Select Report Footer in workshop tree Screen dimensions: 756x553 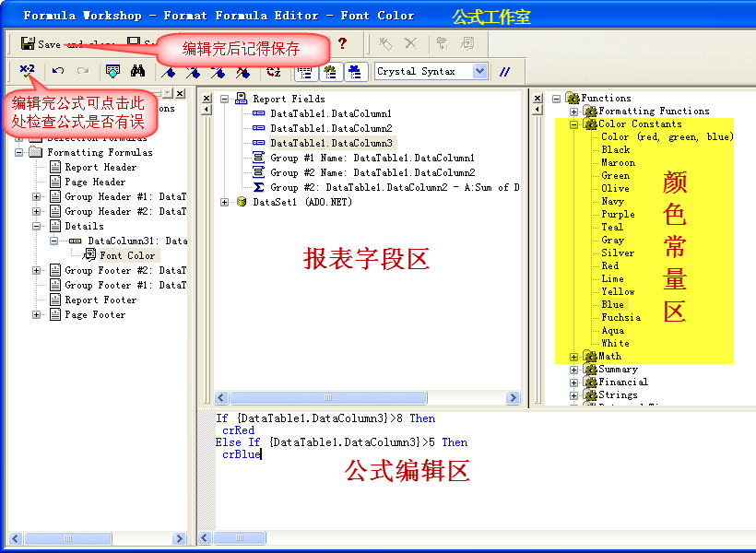click(100, 300)
